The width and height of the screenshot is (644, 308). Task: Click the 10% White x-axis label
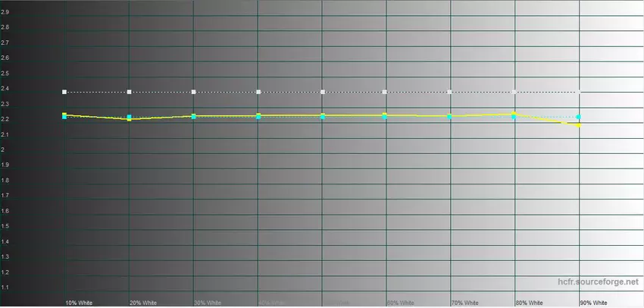coord(79,303)
